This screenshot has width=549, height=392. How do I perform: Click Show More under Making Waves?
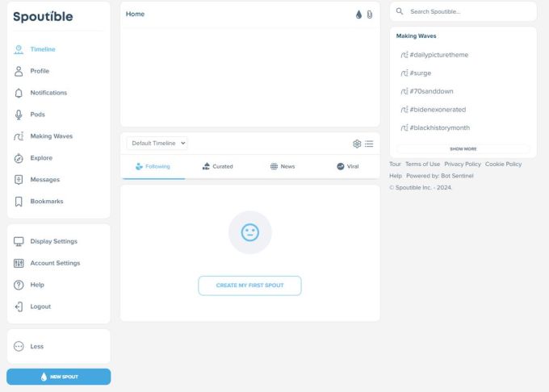point(463,149)
